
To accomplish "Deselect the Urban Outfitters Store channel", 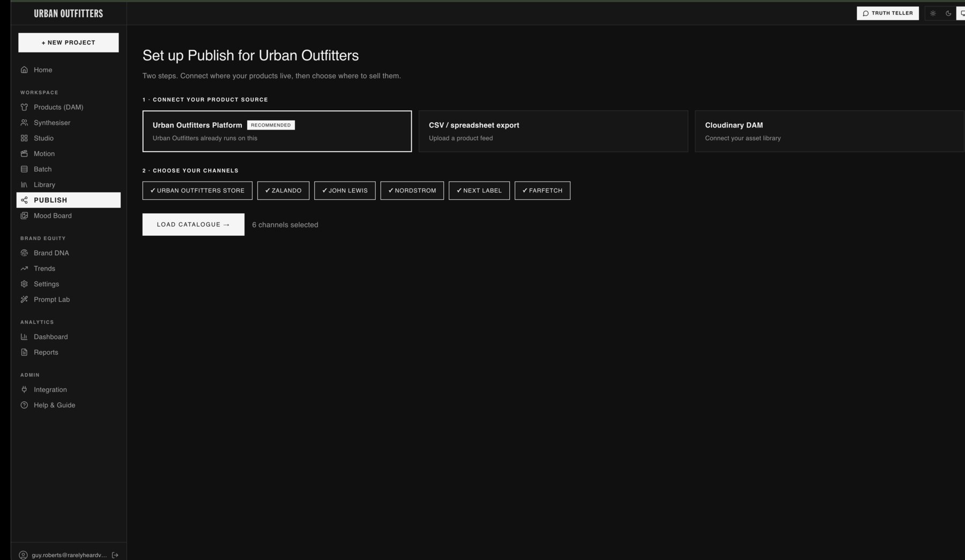I will (x=197, y=191).
